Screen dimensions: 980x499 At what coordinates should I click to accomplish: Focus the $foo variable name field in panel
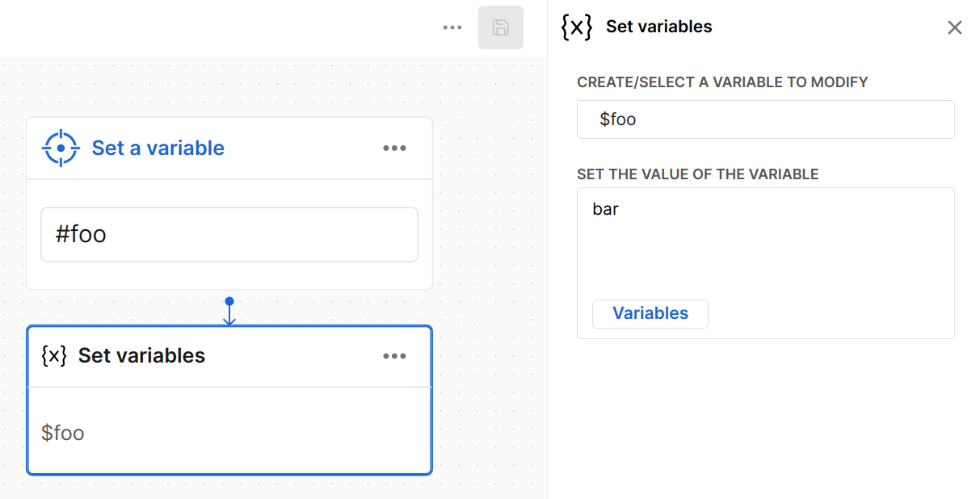tap(765, 120)
